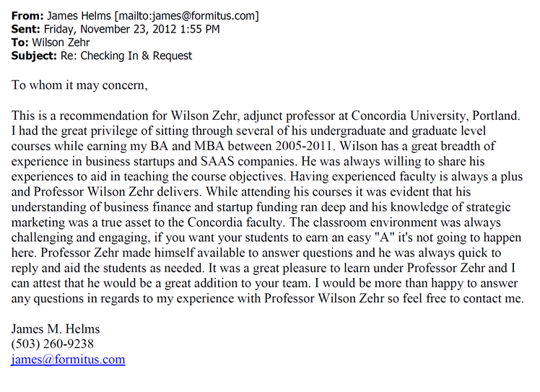Click the bold "Sent:" header label
The height and width of the screenshot is (392, 540).
pyautogui.click(x=26, y=29)
